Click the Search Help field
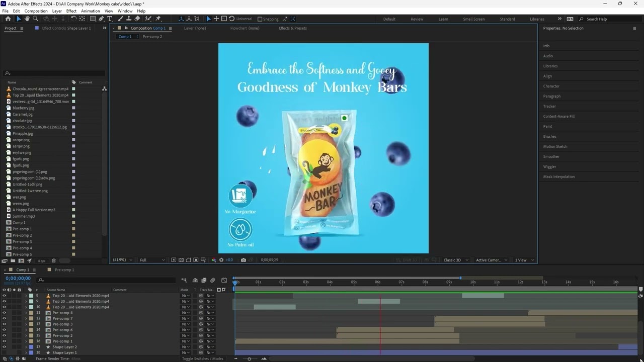644x362 pixels. [x=610, y=19]
